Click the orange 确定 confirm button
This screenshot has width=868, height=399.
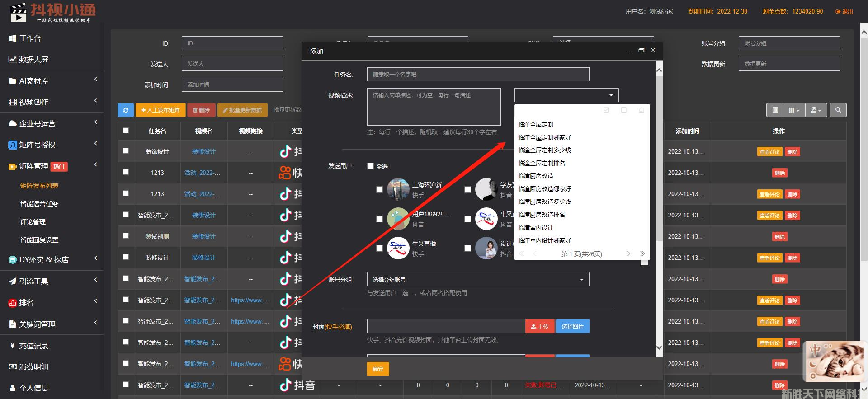(377, 369)
